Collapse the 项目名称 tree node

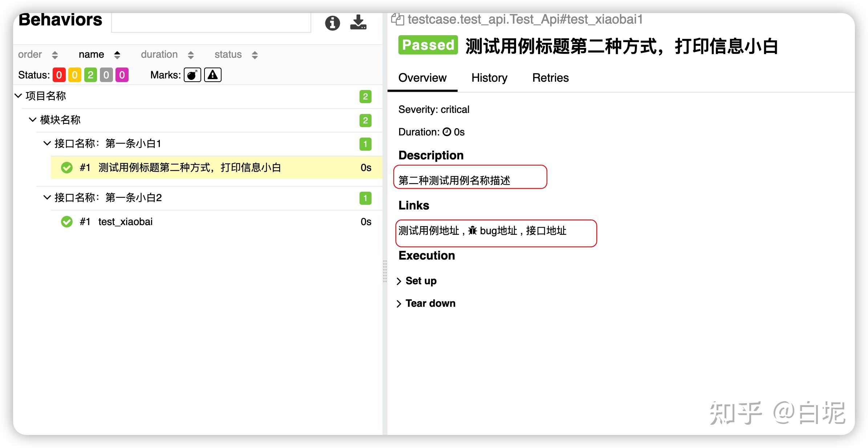point(19,96)
